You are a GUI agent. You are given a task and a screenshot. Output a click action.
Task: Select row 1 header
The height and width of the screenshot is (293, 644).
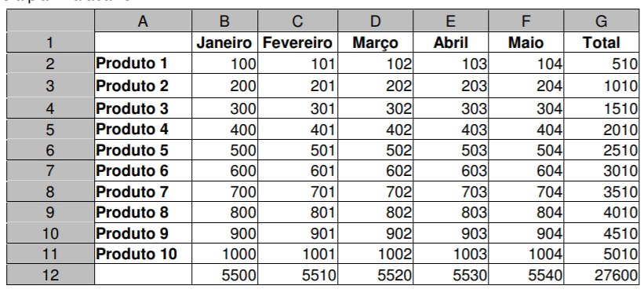50,42
